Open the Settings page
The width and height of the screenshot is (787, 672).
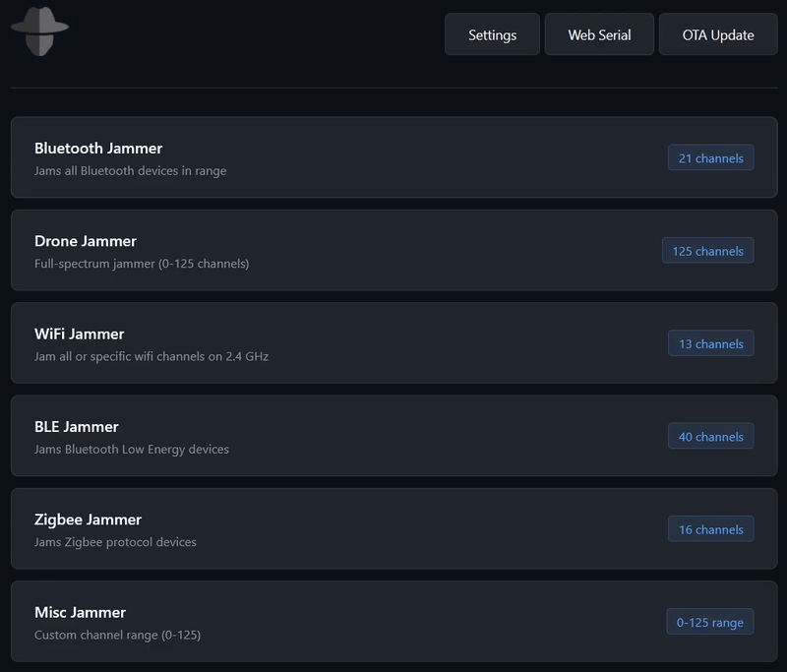(492, 34)
